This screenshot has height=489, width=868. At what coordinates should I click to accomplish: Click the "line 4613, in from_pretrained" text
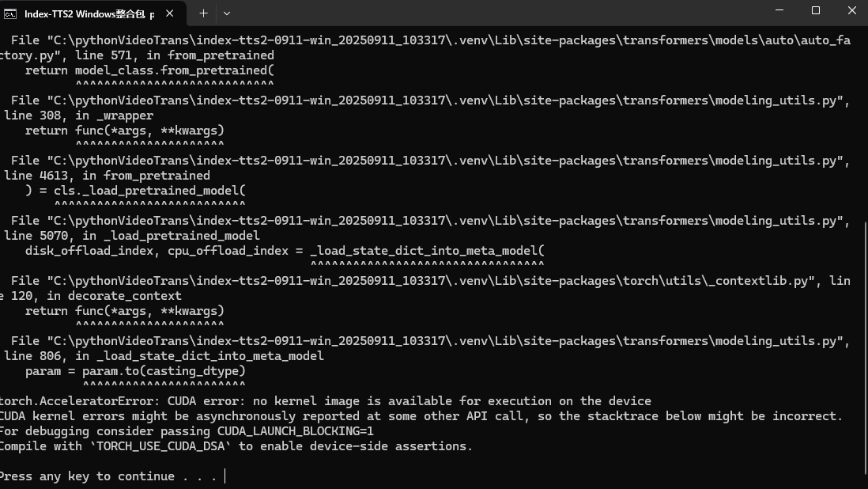[x=107, y=176]
